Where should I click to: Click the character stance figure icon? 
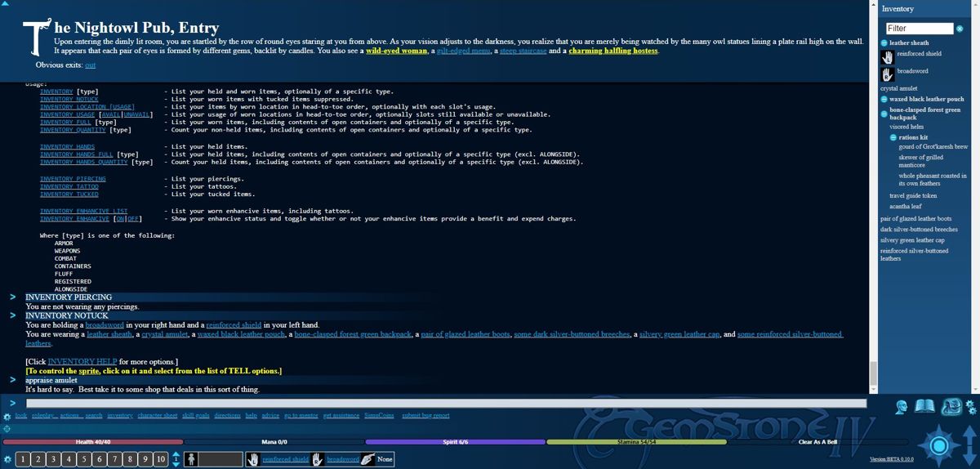click(x=190, y=459)
